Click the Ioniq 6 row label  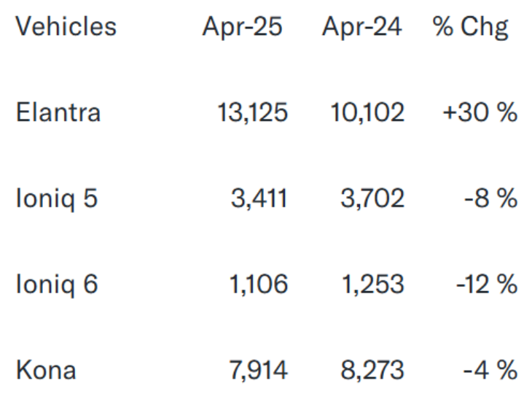pos(55,284)
